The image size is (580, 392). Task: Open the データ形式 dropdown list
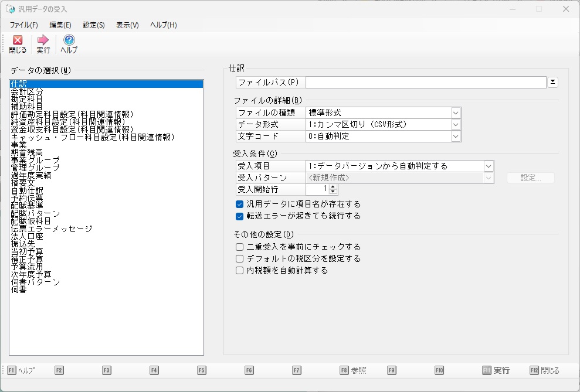(x=456, y=124)
